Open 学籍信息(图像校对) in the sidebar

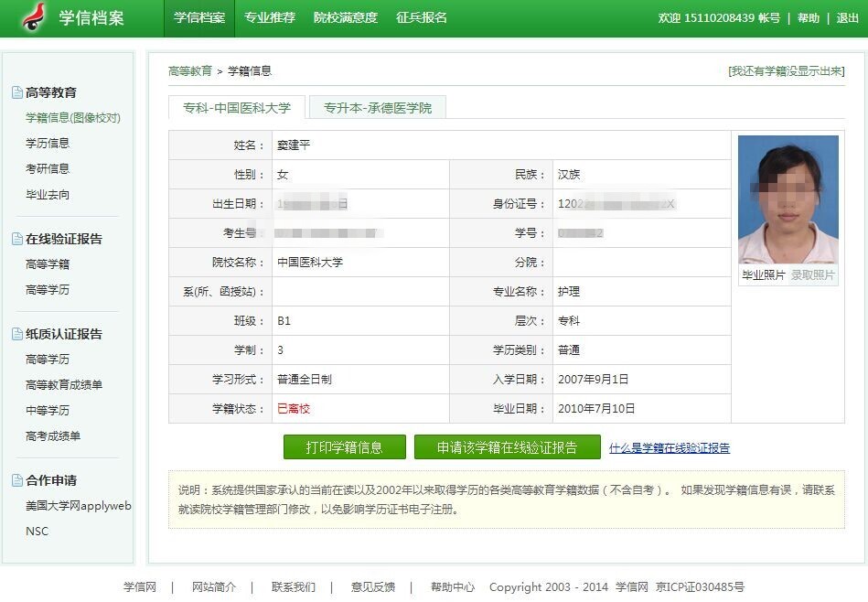coord(71,117)
